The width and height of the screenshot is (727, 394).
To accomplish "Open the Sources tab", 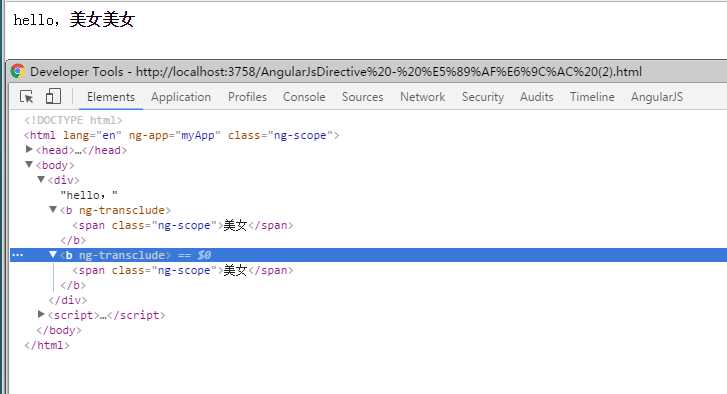I will pyautogui.click(x=363, y=97).
